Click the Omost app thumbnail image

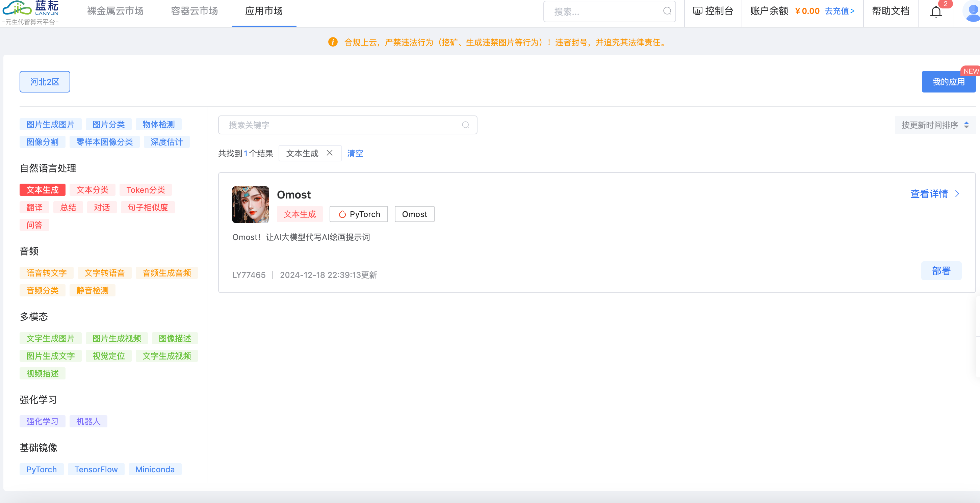250,205
